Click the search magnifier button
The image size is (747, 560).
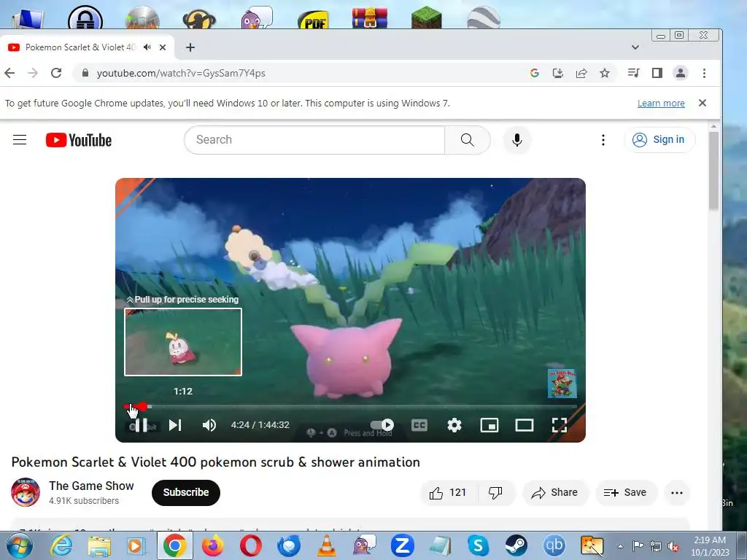[x=468, y=139]
